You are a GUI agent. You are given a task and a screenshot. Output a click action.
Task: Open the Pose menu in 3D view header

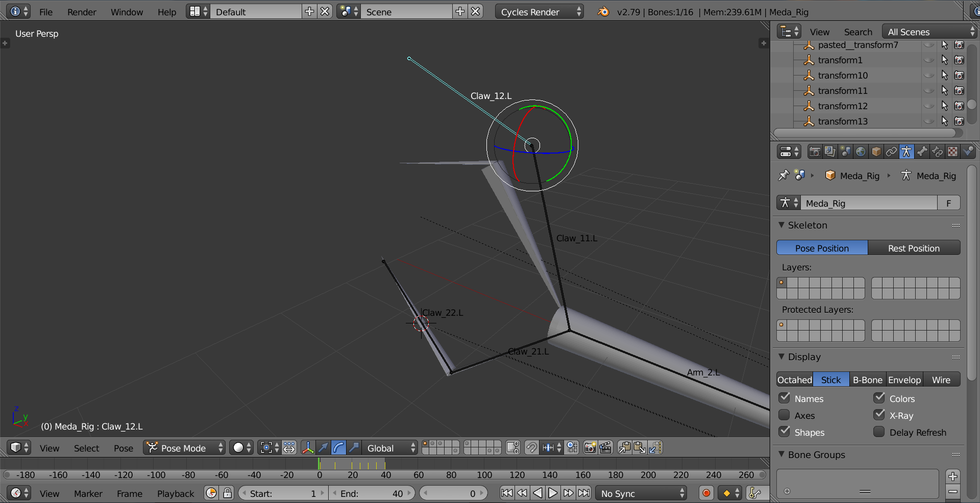coord(124,448)
